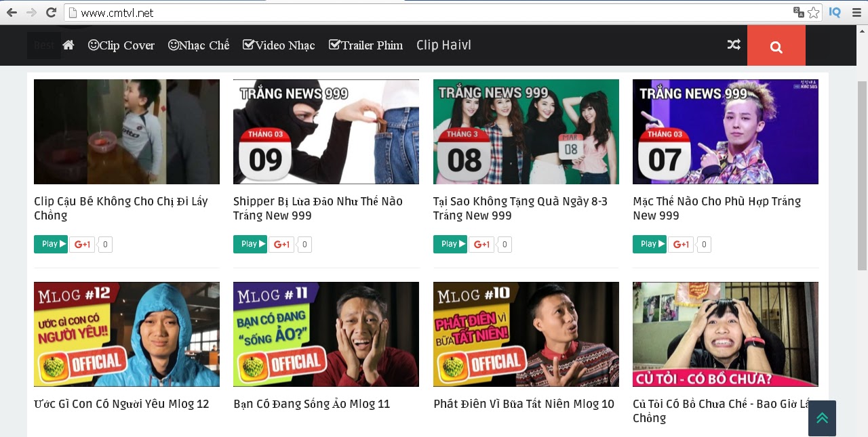The height and width of the screenshot is (437, 868).
Task: Open title link Củ Tỏi Có Bồ Chưa Chế
Action: 721,411
